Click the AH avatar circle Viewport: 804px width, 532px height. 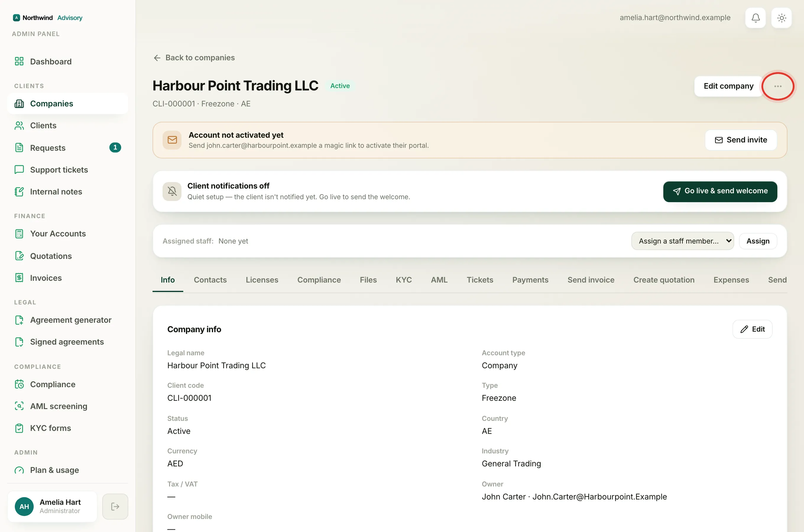coord(24,507)
